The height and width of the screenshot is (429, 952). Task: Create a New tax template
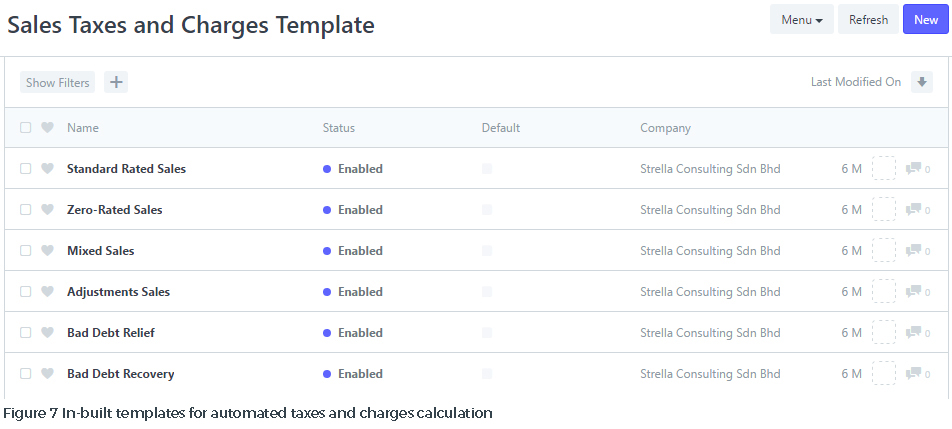pyautogui.click(x=926, y=19)
